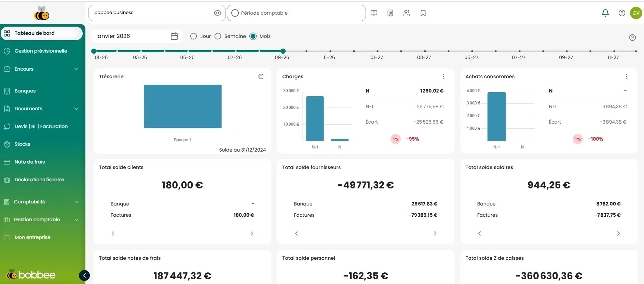Select the Semaine radio button
The image size is (644, 284).
click(218, 36)
